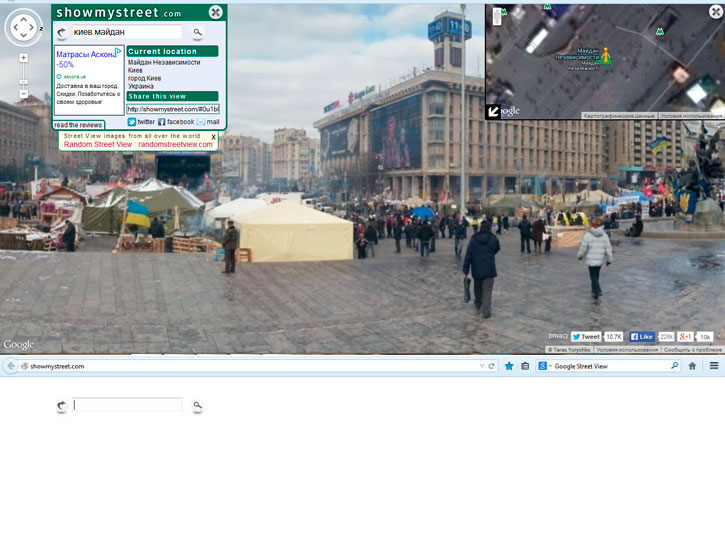Close the Random Street View banner
The width and height of the screenshot is (725, 560).
click(213, 137)
